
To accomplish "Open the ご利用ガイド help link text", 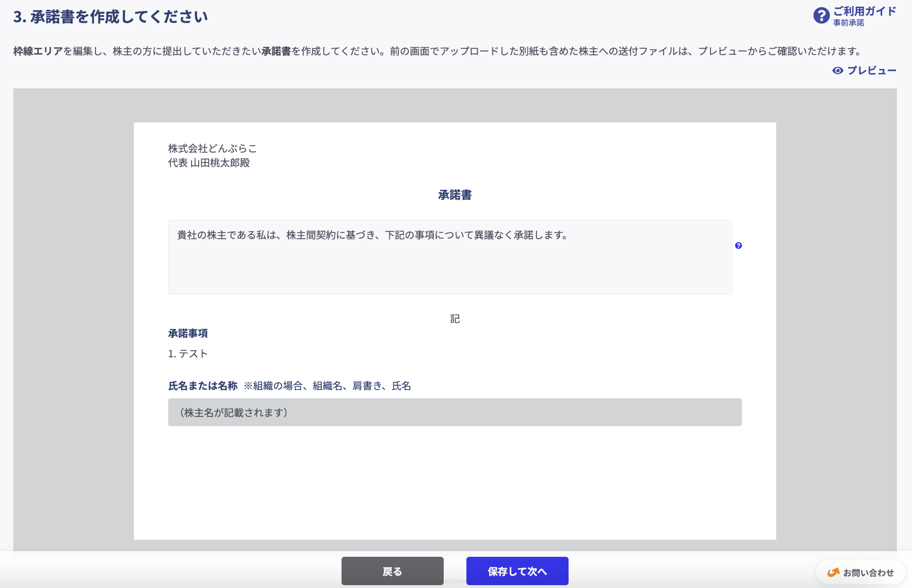I will [x=864, y=11].
